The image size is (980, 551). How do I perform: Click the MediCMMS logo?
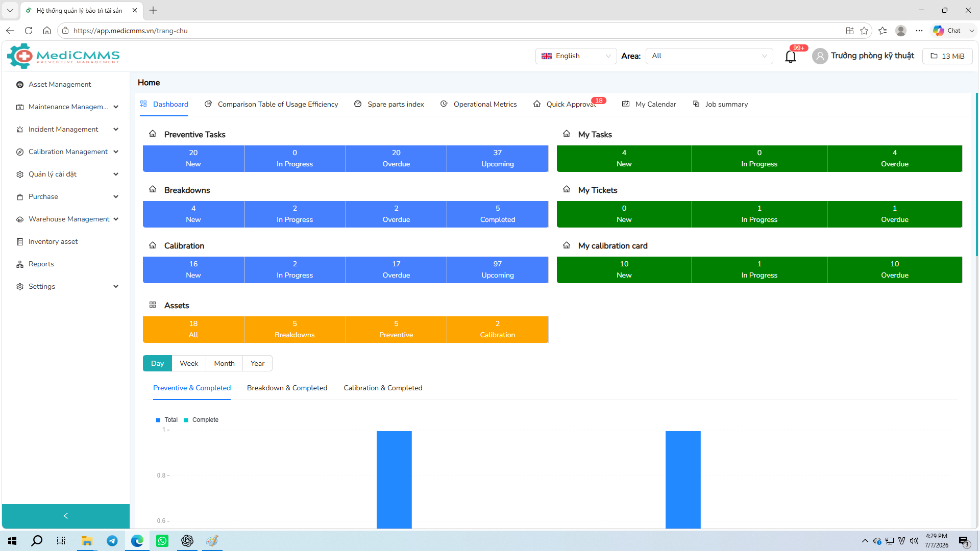(x=63, y=56)
